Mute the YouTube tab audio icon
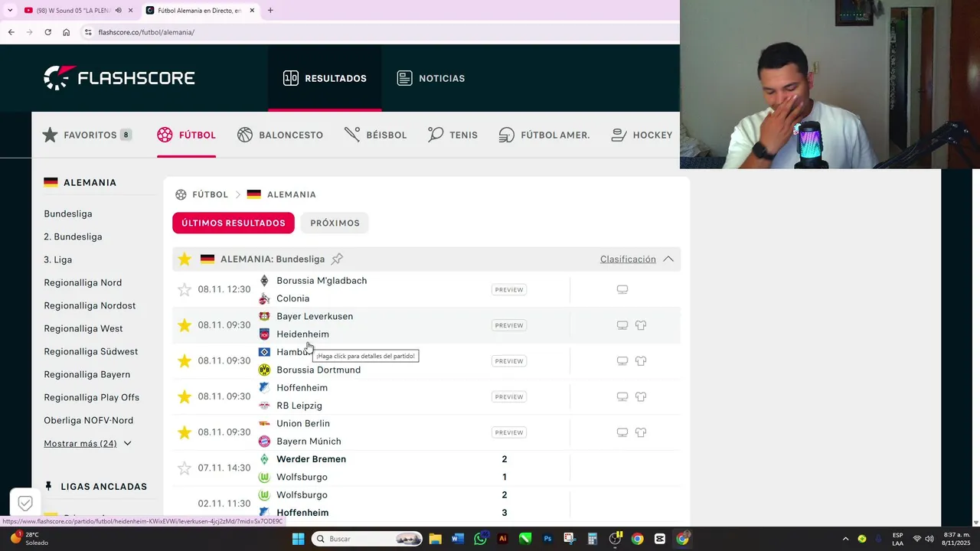The image size is (980, 551). [118, 10]
